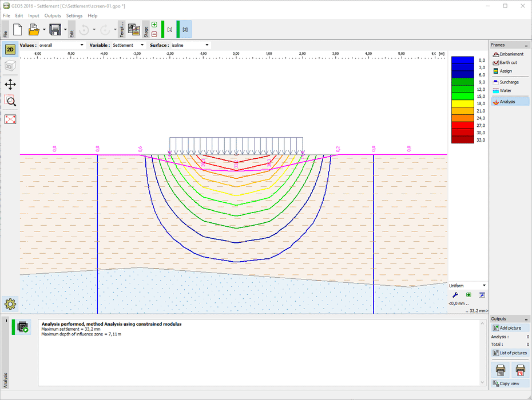
Task: Add a construction stage with green plus
Action: tap(154, 25)
